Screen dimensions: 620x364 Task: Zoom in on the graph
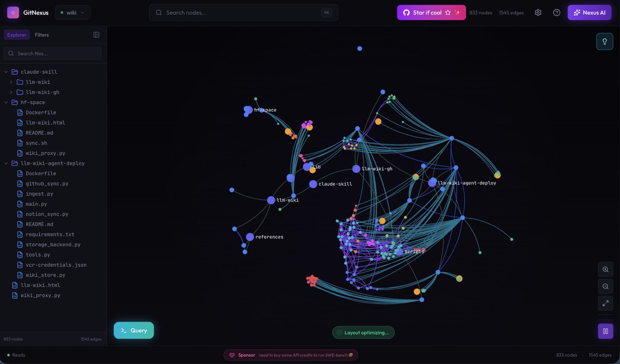(606, 270)
